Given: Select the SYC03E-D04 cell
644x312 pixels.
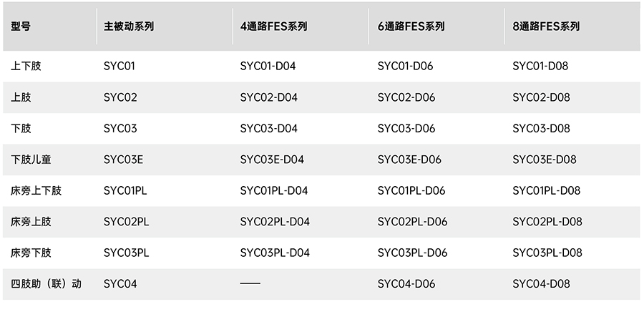Looking at the screenshot, I should click(272, 160).
